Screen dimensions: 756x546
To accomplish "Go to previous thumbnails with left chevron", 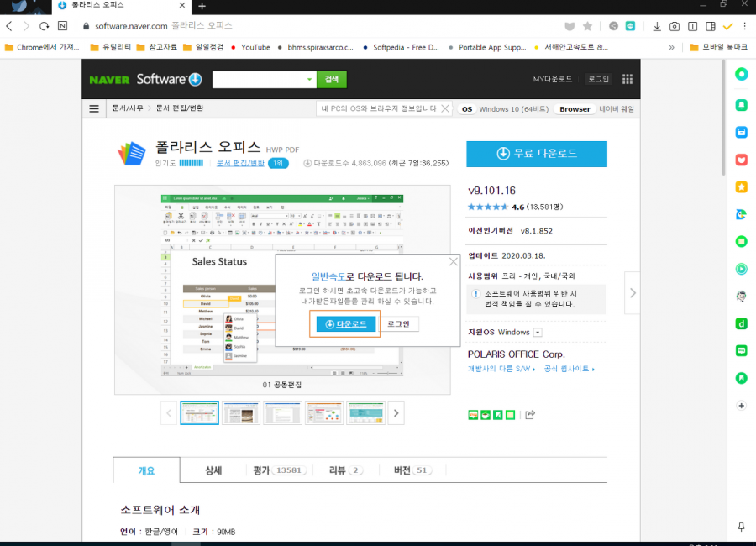I will click(169, 413).
